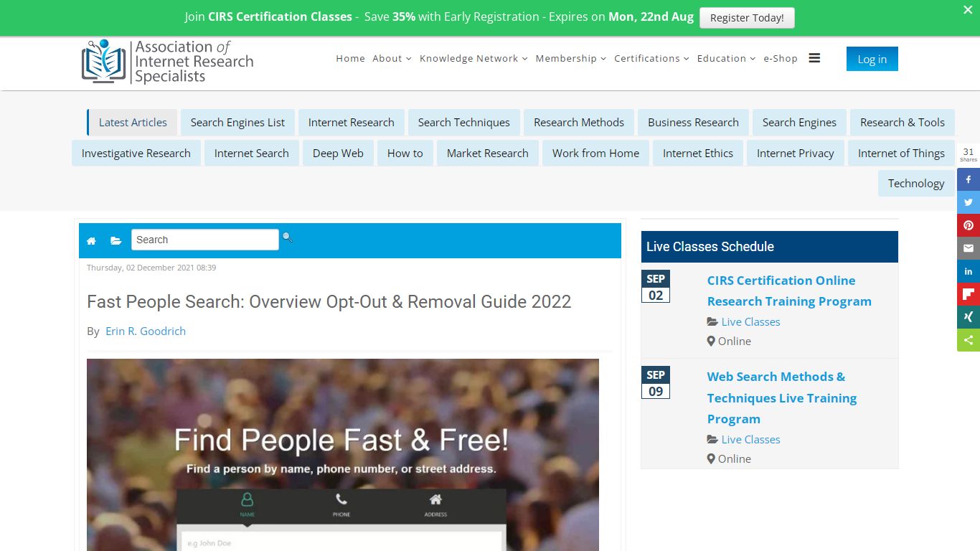The image size is (980, 551).
Task: Expand the Membership dropdown menu
Action: pyautogui.click(x=571, y=58)
